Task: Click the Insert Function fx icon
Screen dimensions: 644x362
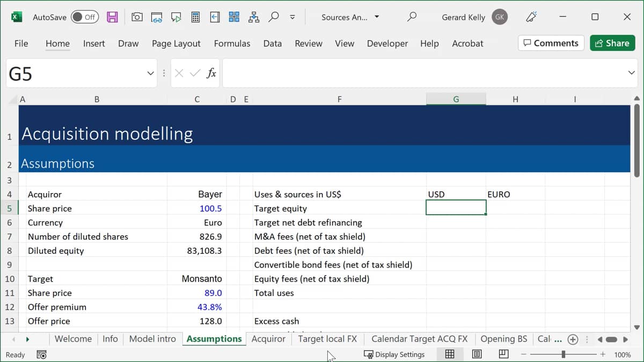Action: point(211,73)
